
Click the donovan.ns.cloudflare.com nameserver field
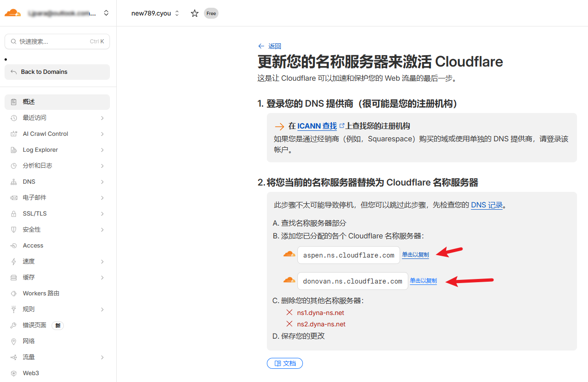(353, 281)
